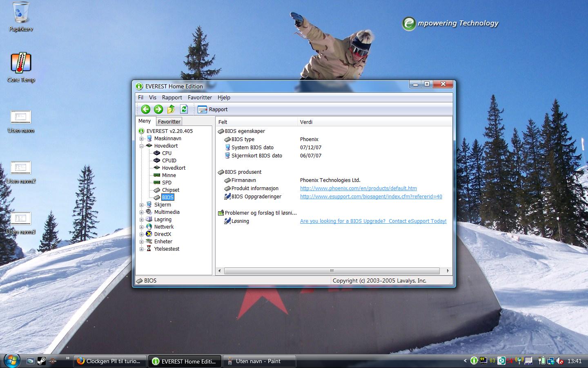
Task: Click the Hovedkort child board icon
Action: coord(157,168)
